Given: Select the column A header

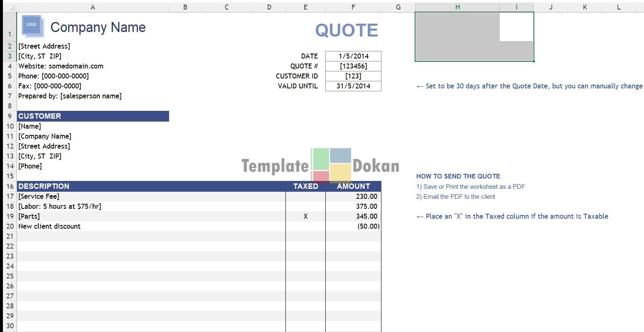Looking at the screenshot, I should point(92,7).
